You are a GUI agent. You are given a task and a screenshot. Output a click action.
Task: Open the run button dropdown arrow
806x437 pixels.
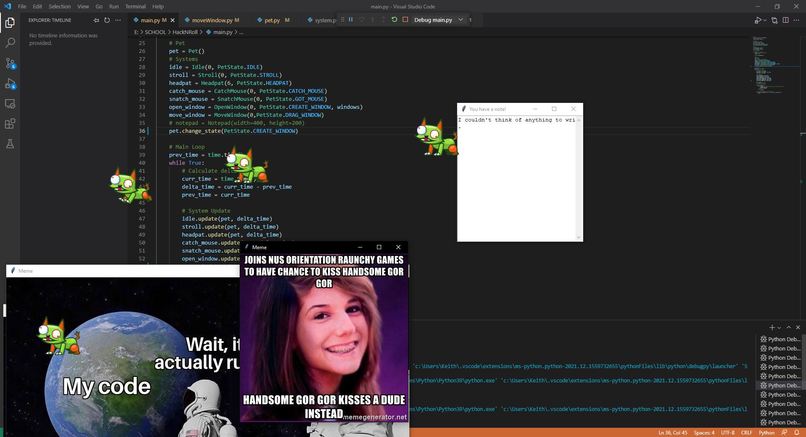click(764, 20)
